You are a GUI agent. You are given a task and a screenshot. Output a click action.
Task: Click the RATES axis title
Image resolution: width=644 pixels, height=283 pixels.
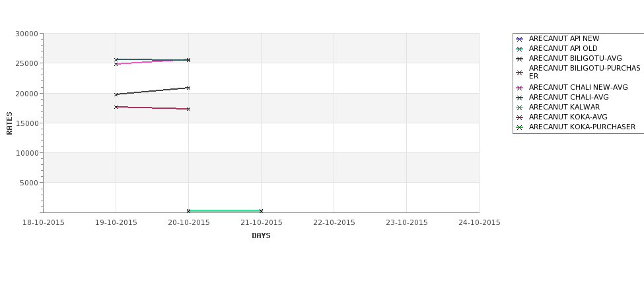click(x=9, y=123)
